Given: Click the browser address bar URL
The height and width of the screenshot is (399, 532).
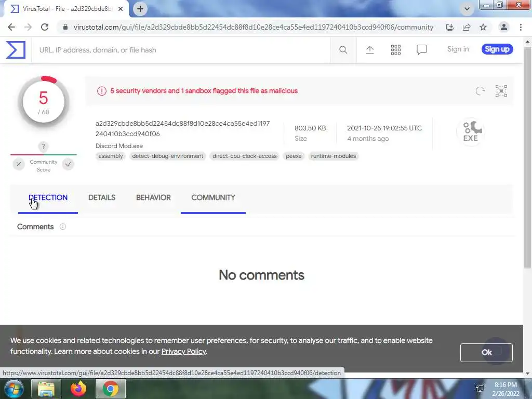Looking at the screenshot, I should tap(254, 27).
